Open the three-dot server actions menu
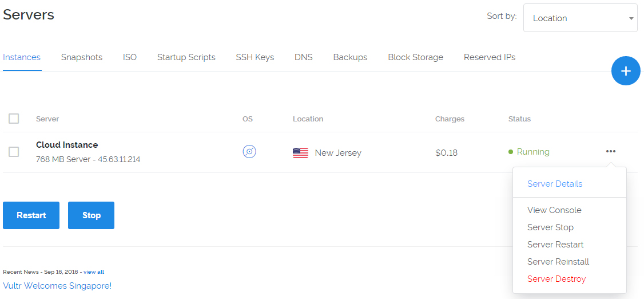The height and width of the screenshot is (299, 644). (x=611, y=151)
